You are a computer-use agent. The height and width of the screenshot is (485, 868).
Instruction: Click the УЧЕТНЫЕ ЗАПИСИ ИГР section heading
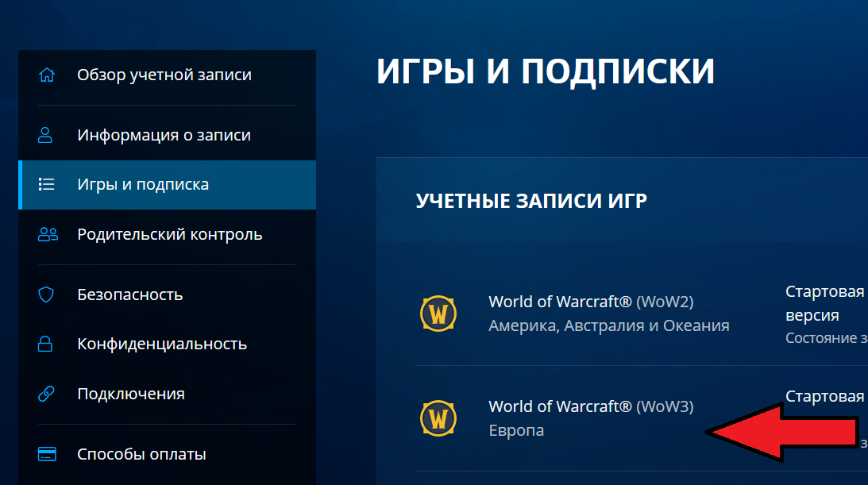pyautogui.click(x=530, y=202)
